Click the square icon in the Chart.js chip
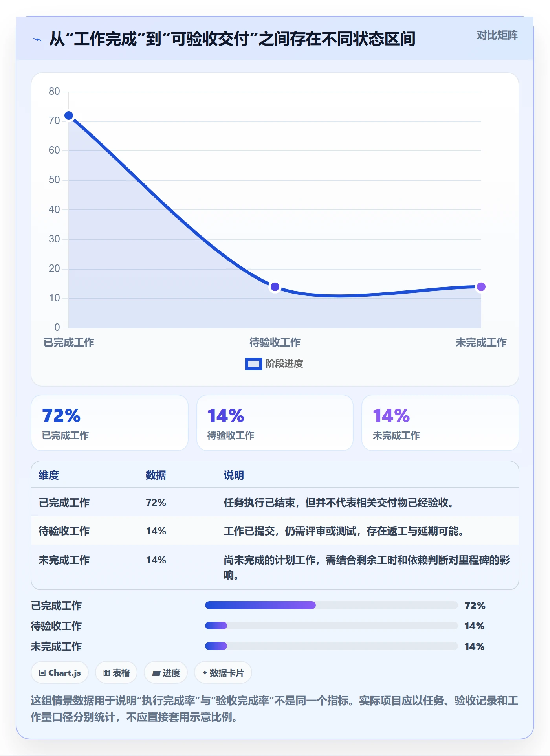 click(42, 673)
